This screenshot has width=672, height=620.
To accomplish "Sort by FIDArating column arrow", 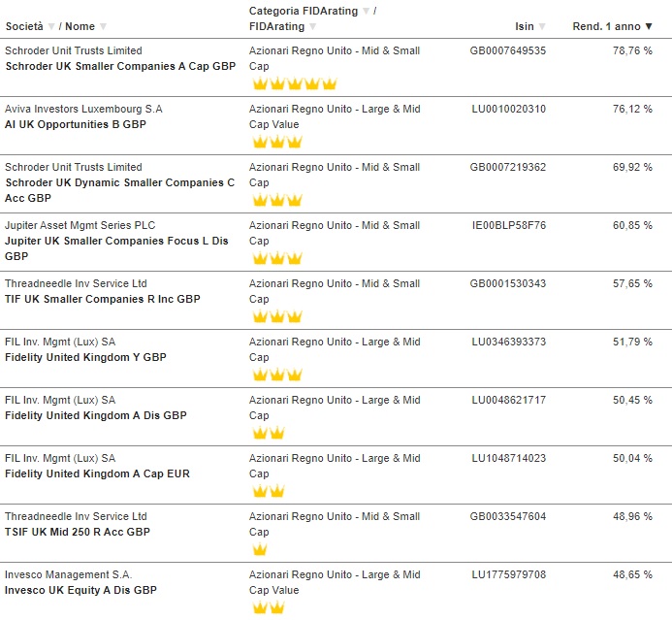I will pyautogui.click(x=313, y=26).
